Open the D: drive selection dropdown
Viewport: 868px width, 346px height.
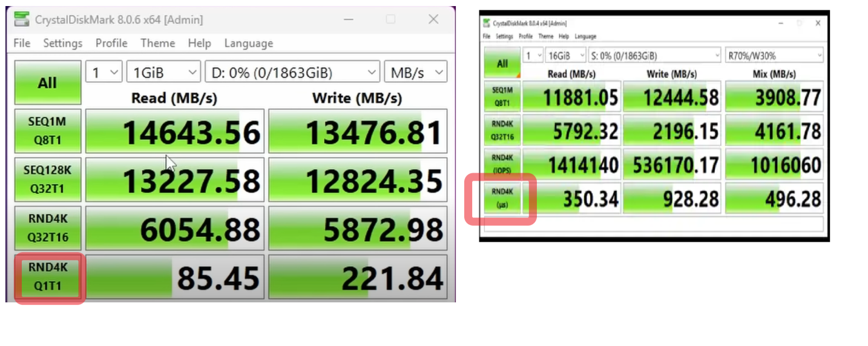coord(292,73)
